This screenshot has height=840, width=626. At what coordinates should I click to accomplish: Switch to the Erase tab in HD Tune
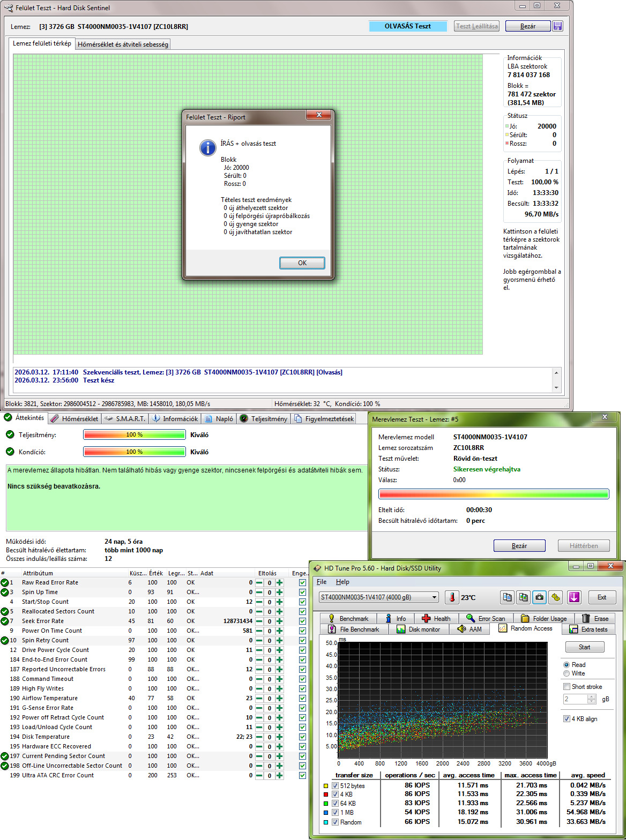point(595,618)
